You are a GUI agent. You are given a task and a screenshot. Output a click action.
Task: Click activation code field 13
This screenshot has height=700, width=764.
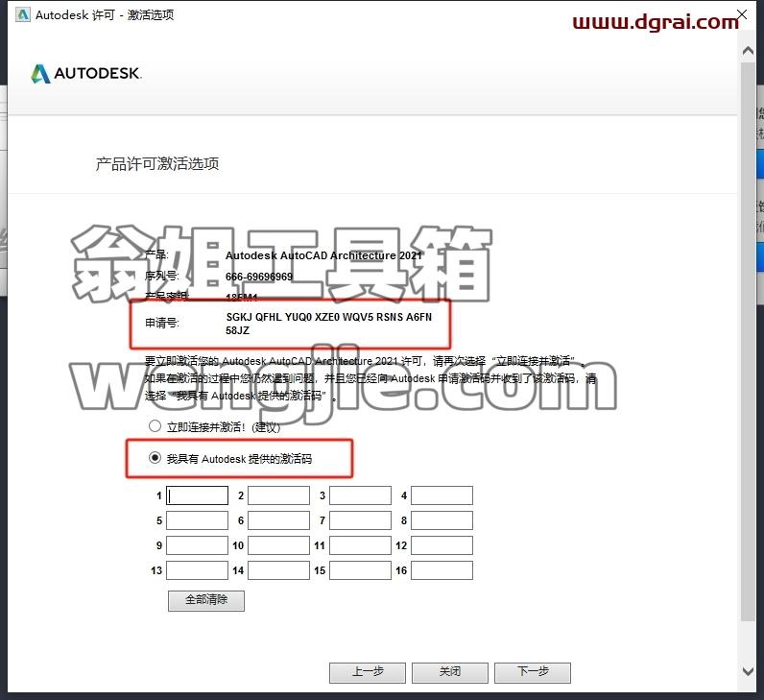click(198, 570)
